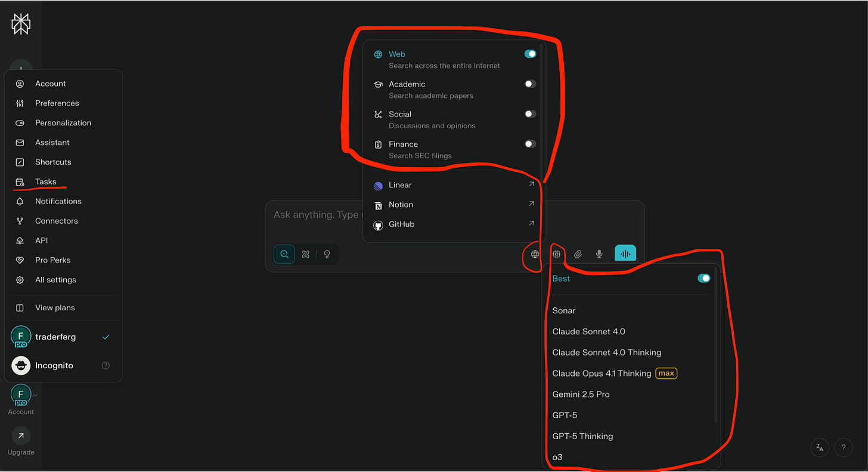
Task: Click the Upgrade arrow button
Action: pos(21,436)
